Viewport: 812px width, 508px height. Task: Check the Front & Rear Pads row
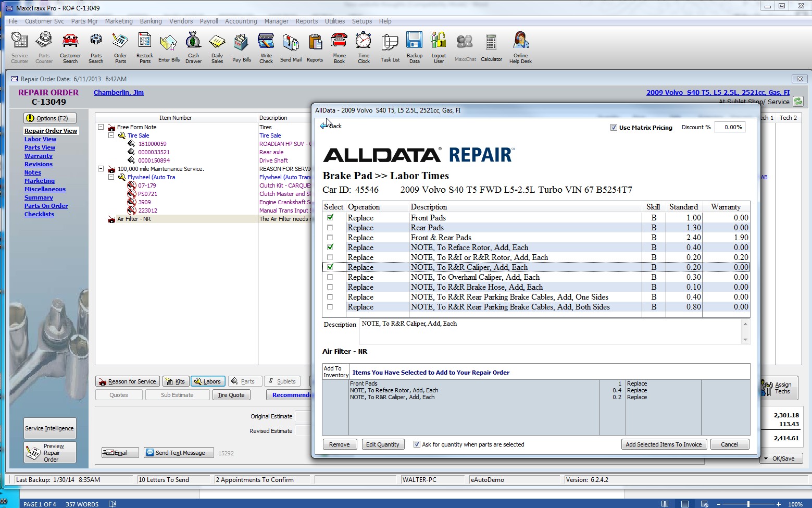(330, 237)
